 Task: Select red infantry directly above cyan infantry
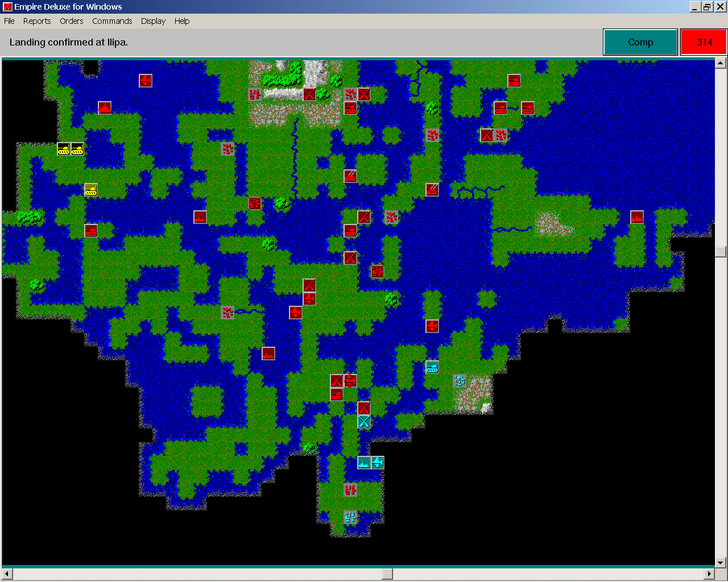coord(364,408)
